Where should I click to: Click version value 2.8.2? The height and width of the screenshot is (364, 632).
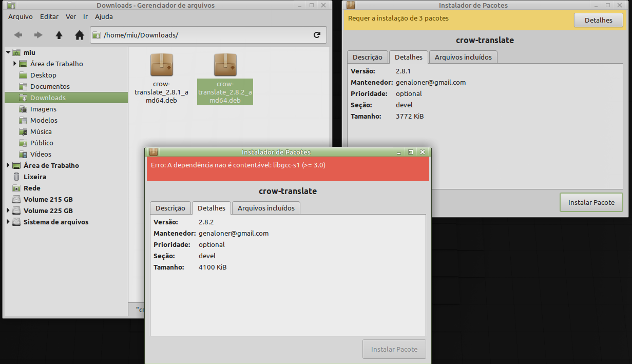coord(206,222)
